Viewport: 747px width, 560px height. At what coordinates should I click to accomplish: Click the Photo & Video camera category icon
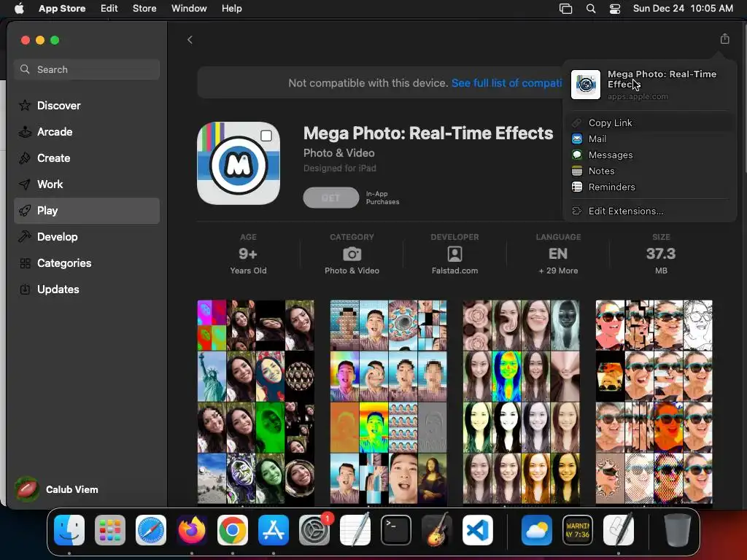[352, 254]
